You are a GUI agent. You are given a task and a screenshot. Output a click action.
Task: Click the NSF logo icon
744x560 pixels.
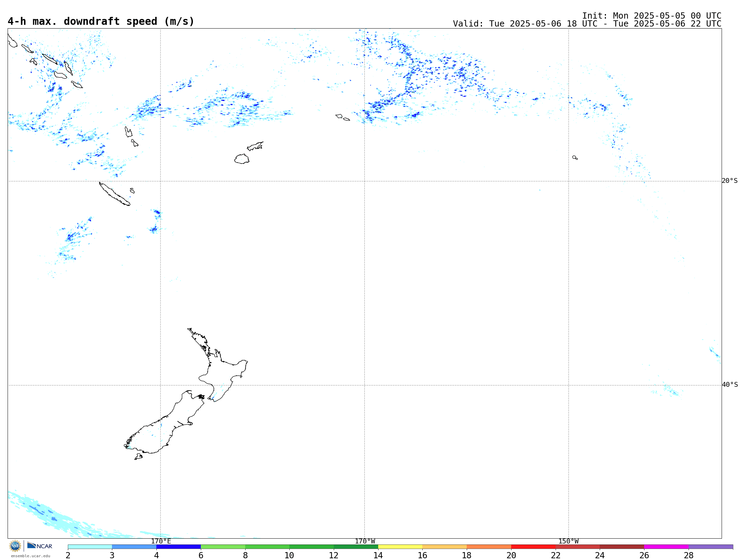coord(15,546)
